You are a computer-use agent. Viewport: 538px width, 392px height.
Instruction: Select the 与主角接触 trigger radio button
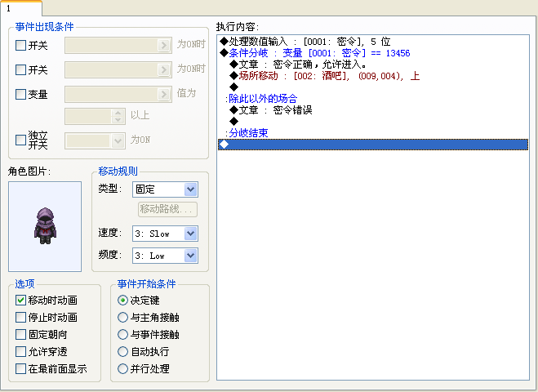pyautogui.click(x=122, y=318)
